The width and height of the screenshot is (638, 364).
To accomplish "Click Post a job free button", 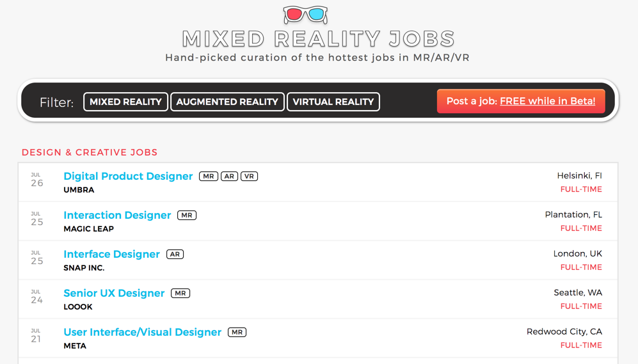I will (521, 101).
